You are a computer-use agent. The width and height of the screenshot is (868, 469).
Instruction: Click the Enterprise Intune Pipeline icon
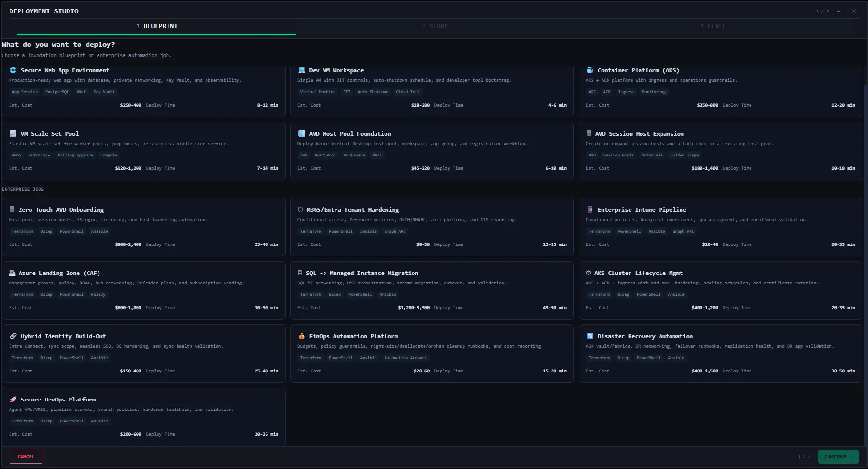pos(590,210)
